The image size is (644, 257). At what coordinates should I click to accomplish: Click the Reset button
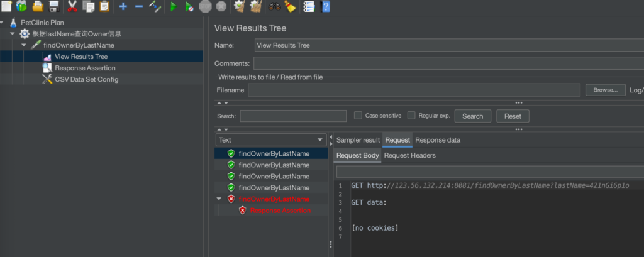pos(513,116)
